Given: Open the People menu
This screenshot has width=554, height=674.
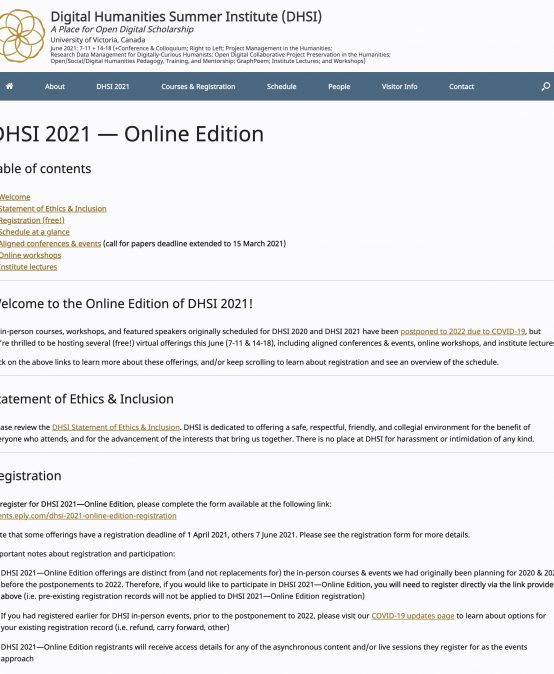Looking at the screenshot, I should 339,86.
